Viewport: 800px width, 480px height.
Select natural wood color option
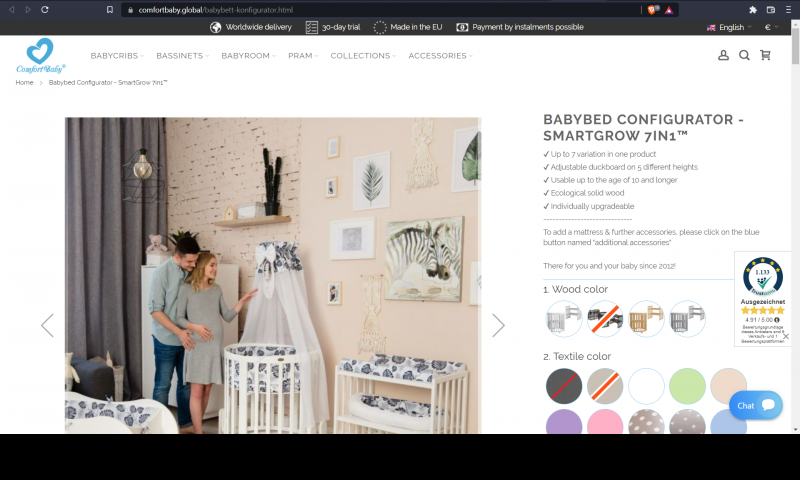(646, 318)
